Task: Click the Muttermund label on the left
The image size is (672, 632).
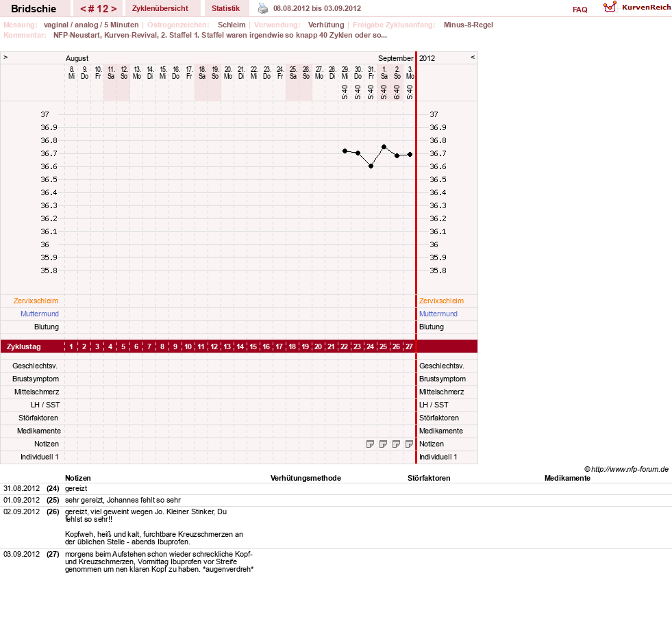Action: [40, 314]
